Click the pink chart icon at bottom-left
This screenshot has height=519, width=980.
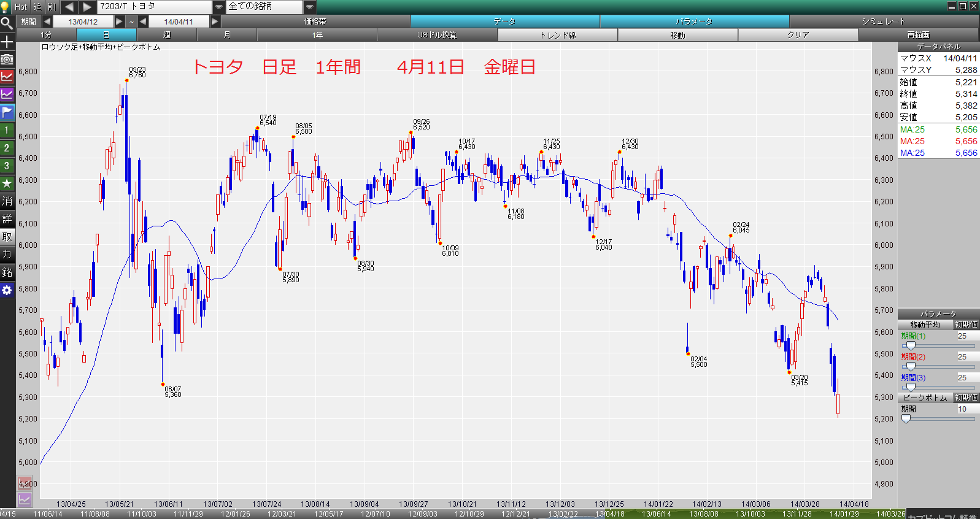pyautogui.click(x=25, y=483)
